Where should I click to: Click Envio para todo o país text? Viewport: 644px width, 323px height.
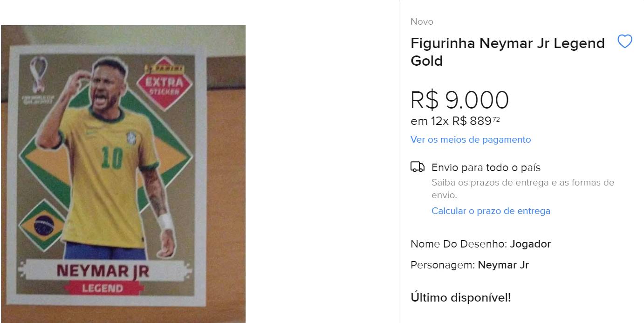point(486,167)
